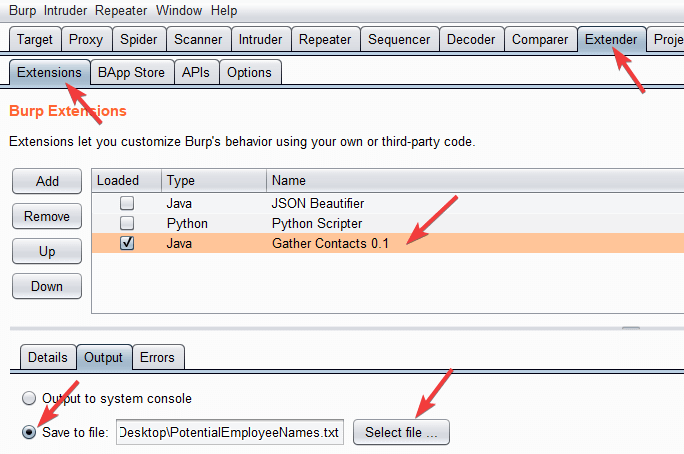Tick the Python Scripter loaded checkbox
The image size is (684, 454).
pyautogui.click(x=127, y=223)
